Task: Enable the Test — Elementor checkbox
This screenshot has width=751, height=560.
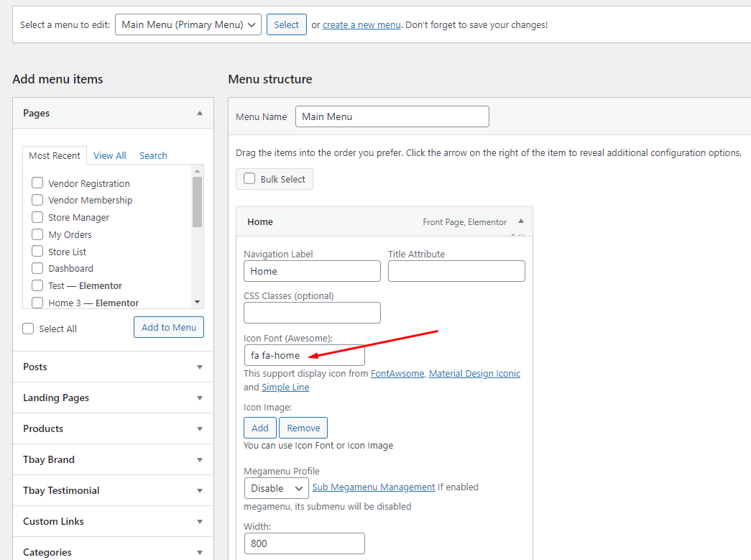Action: [x=37, y=285]
